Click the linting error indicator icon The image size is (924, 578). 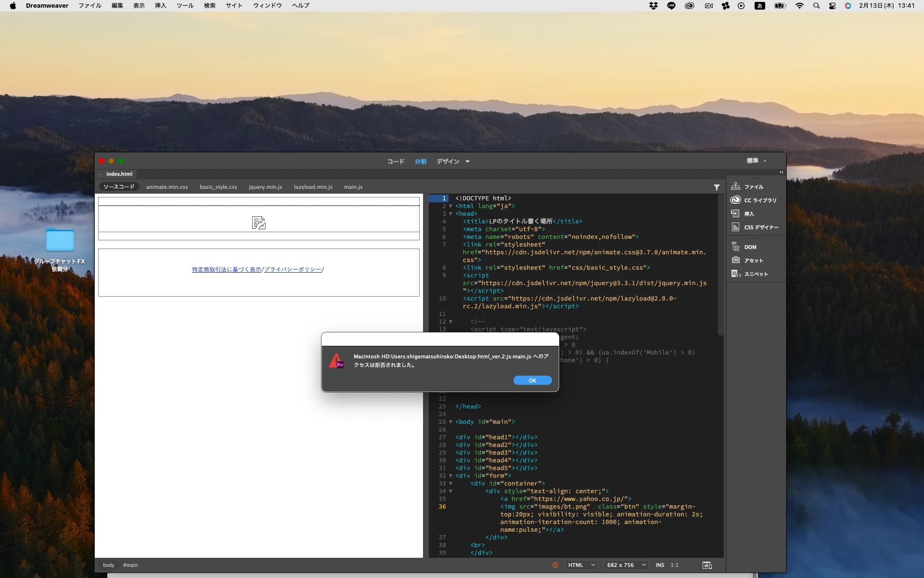coord(555,565)
